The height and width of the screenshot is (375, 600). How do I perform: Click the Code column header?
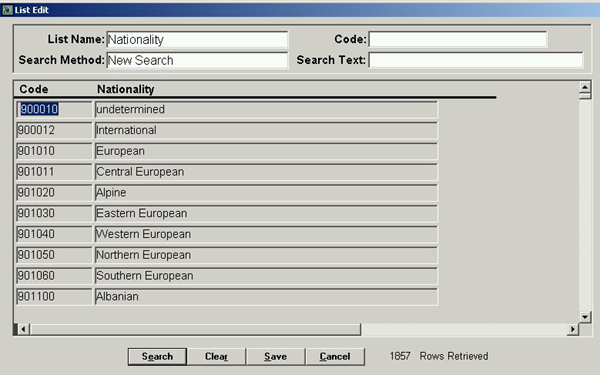[34, 89]
